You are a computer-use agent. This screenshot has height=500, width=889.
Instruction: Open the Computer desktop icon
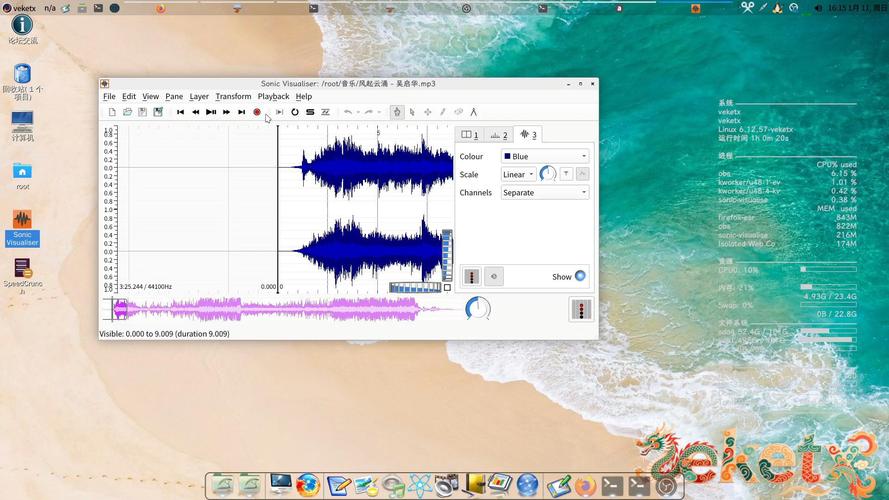[x=22, y=126]
